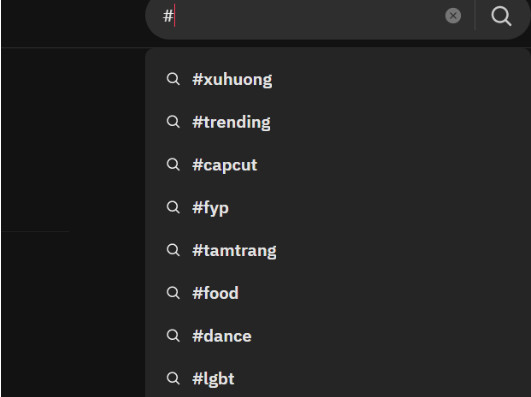Choose the #trending suggestion
This screenshot has height=397, width=531.
coord(337,122)
